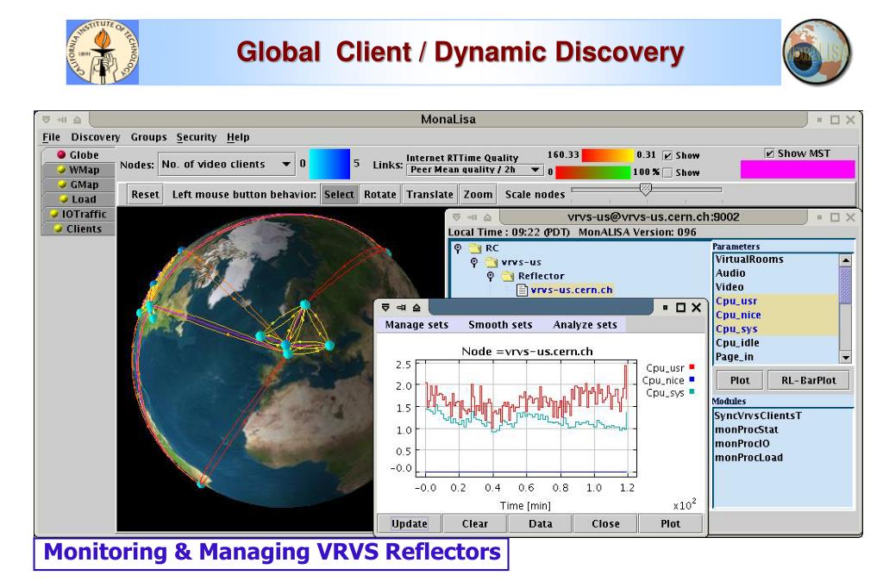Select the Cpu_nice parameter
This screenshot has width=883, height=588.
point(777,315)
